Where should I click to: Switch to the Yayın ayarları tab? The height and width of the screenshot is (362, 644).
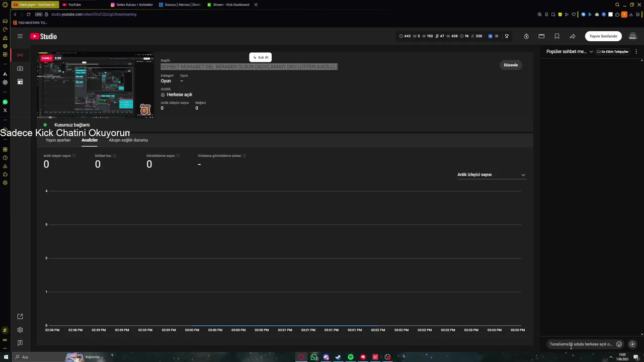click(58, 140)
